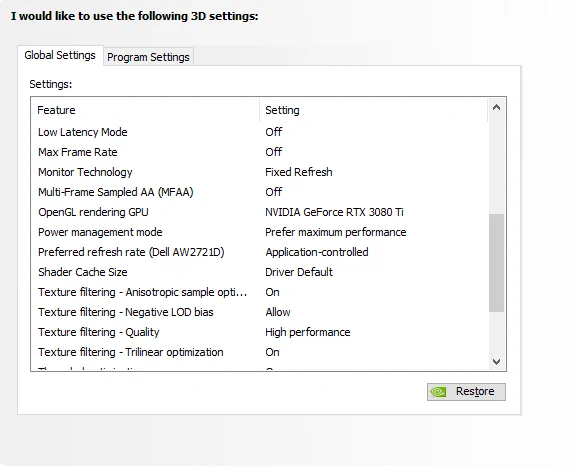Select the Max Frame Rate feature
The height and width of the screenshot is (470, 579).
(x=78, y=152)
